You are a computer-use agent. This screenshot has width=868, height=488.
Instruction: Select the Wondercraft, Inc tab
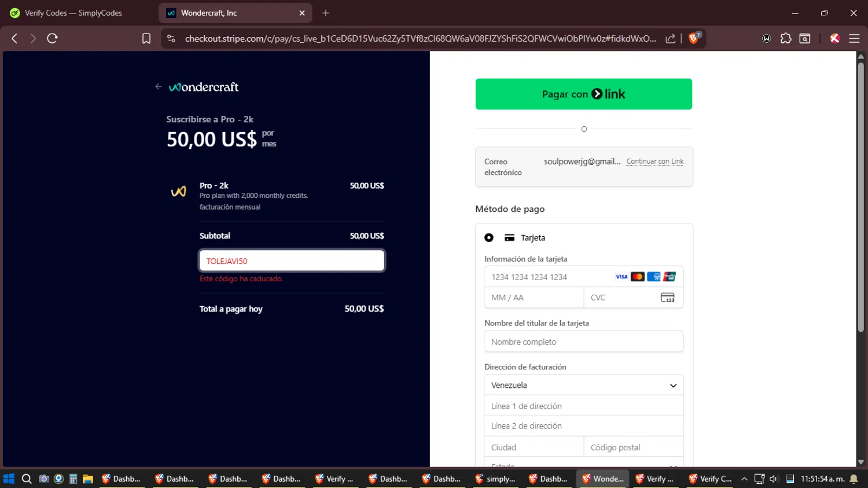click(234, 13)
